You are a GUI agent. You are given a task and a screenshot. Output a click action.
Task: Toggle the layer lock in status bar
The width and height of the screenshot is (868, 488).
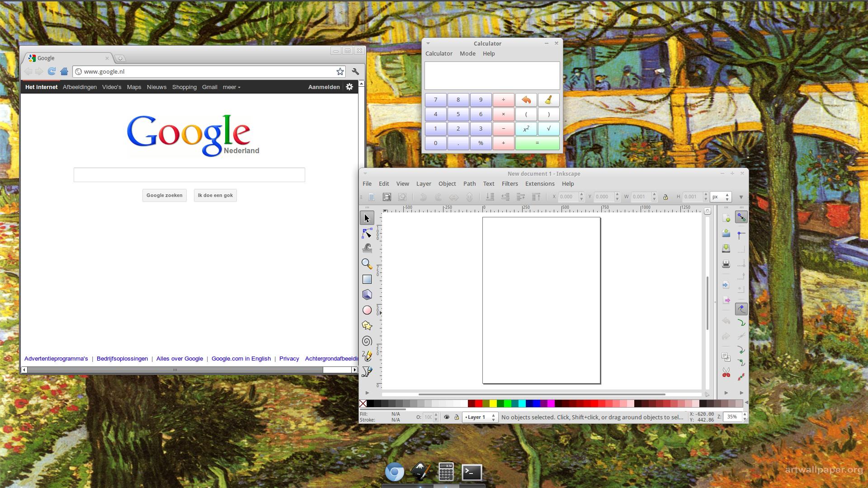456,417
